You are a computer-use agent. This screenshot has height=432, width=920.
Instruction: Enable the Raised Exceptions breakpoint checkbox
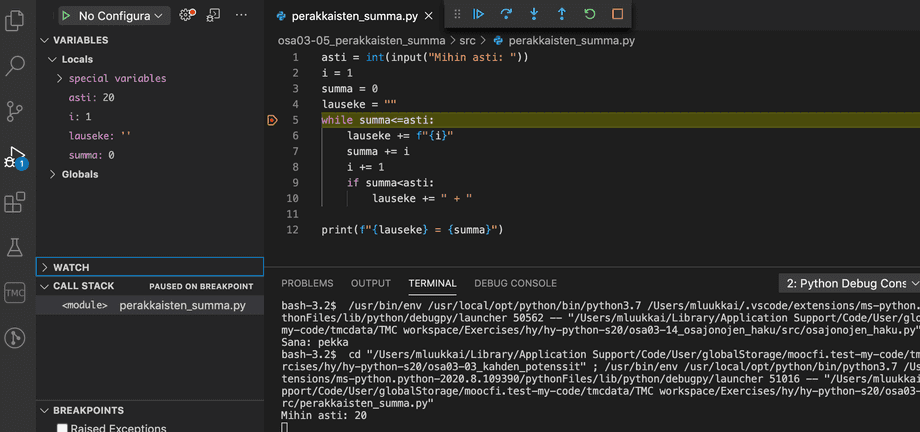[x=63, y=428]
